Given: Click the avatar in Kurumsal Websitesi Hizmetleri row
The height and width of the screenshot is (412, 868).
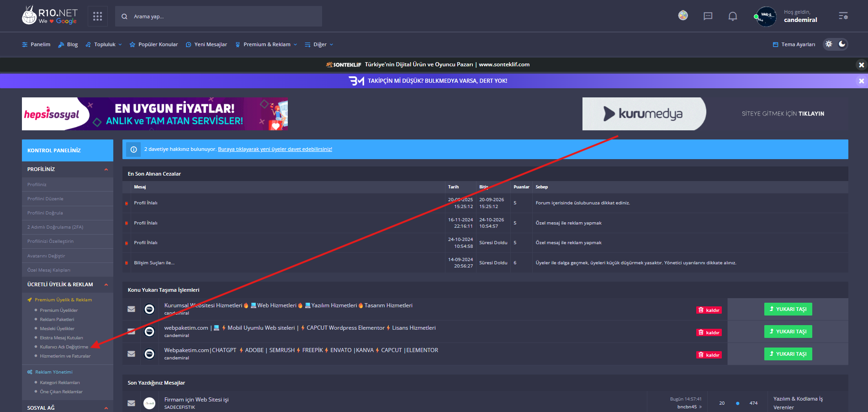Looking at the screenshot, I should point(149,309).
